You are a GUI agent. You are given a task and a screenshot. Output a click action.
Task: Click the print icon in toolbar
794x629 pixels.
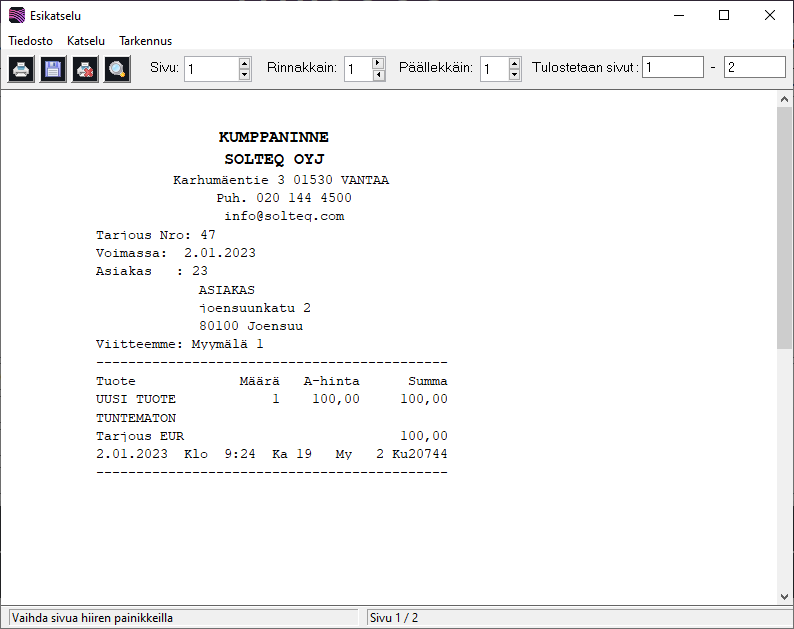click(21, 69)
